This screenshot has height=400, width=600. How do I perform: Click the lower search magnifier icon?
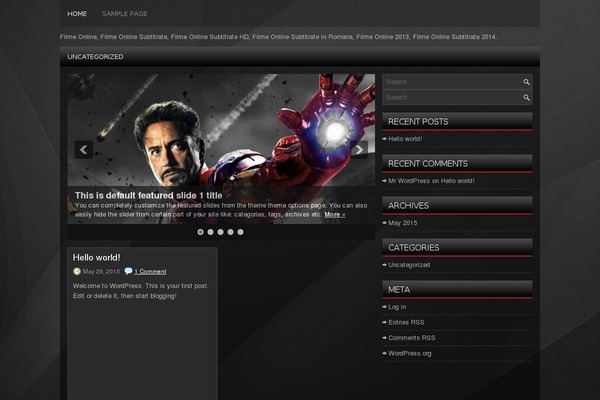click(527, 98)
